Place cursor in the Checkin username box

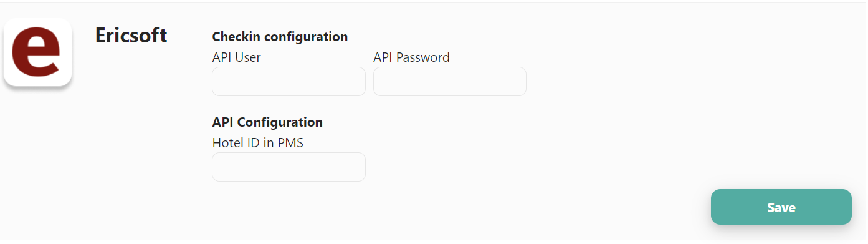(x=289, y=82)
